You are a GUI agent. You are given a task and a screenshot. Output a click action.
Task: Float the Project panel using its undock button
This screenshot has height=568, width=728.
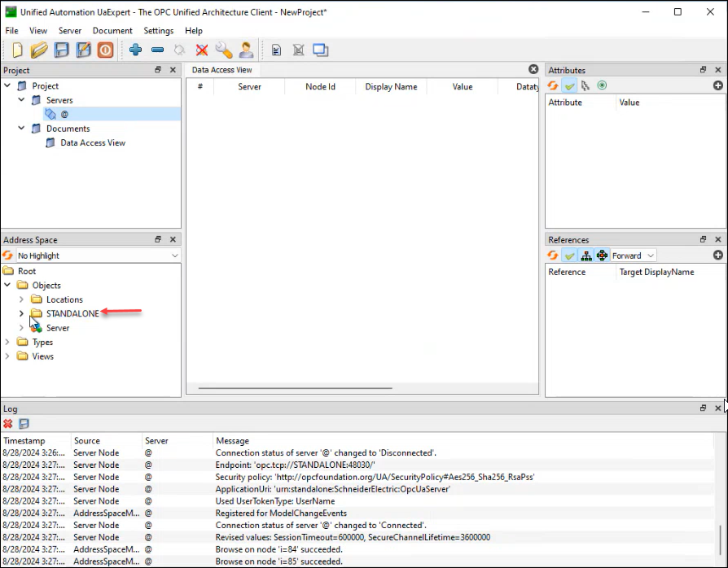158,70
